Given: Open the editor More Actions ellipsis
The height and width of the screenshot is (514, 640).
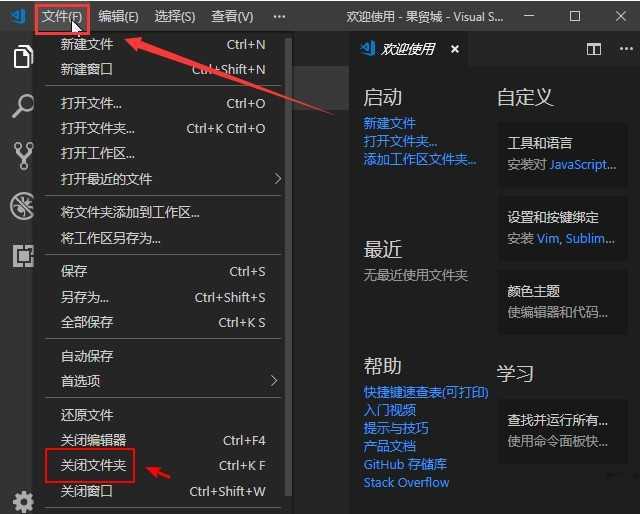Looking at the screenshot, I should click(626, 49).
